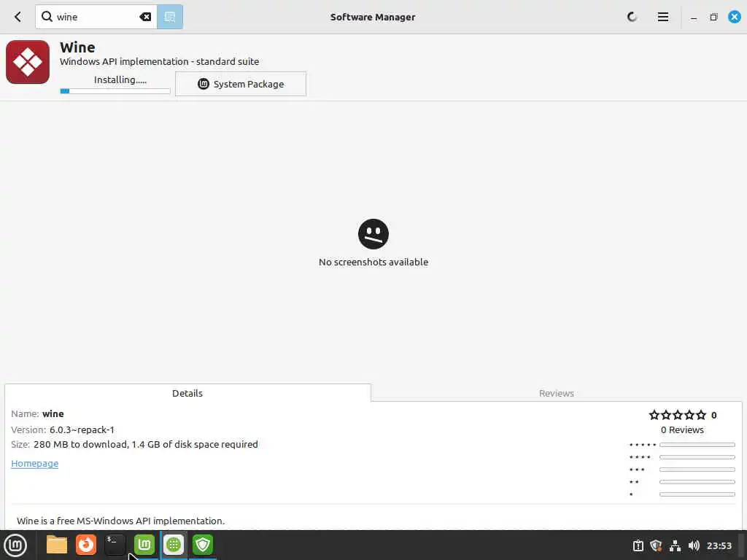Screen dimensions: 747x560
Task: Click the package name wine in details
Action: [x=53, y=414]
